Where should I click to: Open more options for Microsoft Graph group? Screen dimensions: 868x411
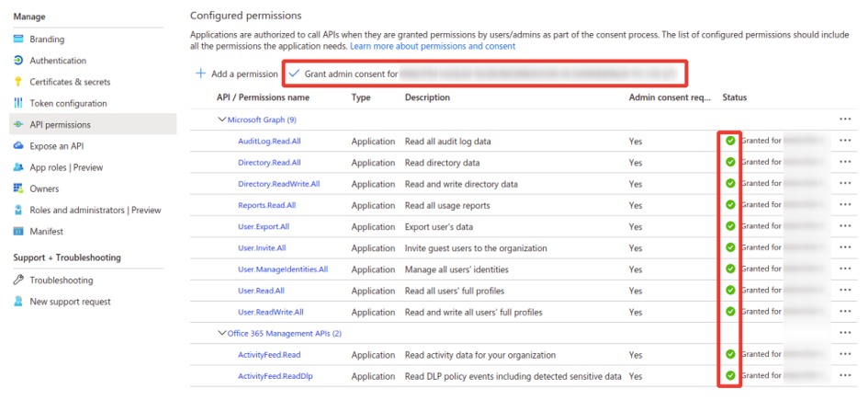845,120
